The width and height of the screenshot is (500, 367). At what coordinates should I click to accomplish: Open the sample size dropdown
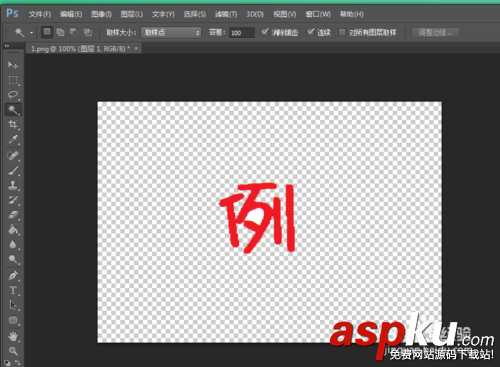[x=171, y=32]
